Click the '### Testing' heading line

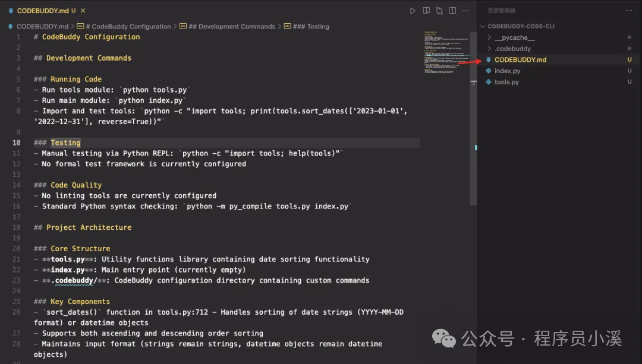coord(57,143)
